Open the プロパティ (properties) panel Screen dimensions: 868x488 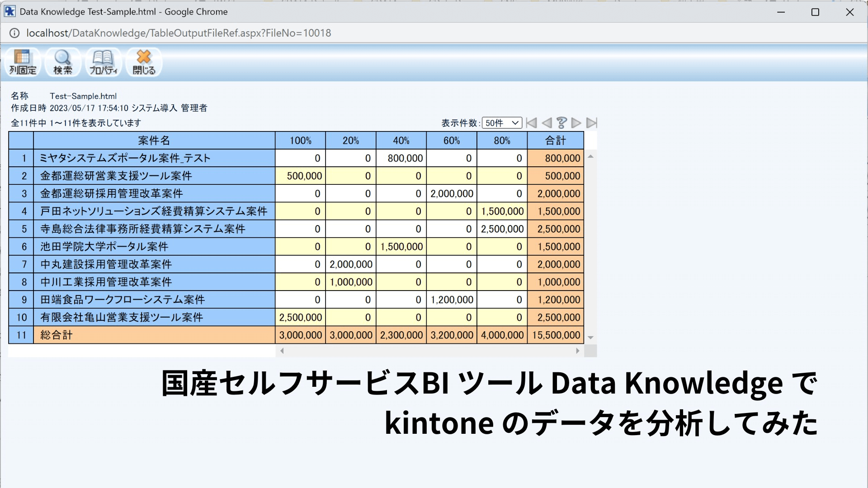point(103,62)
